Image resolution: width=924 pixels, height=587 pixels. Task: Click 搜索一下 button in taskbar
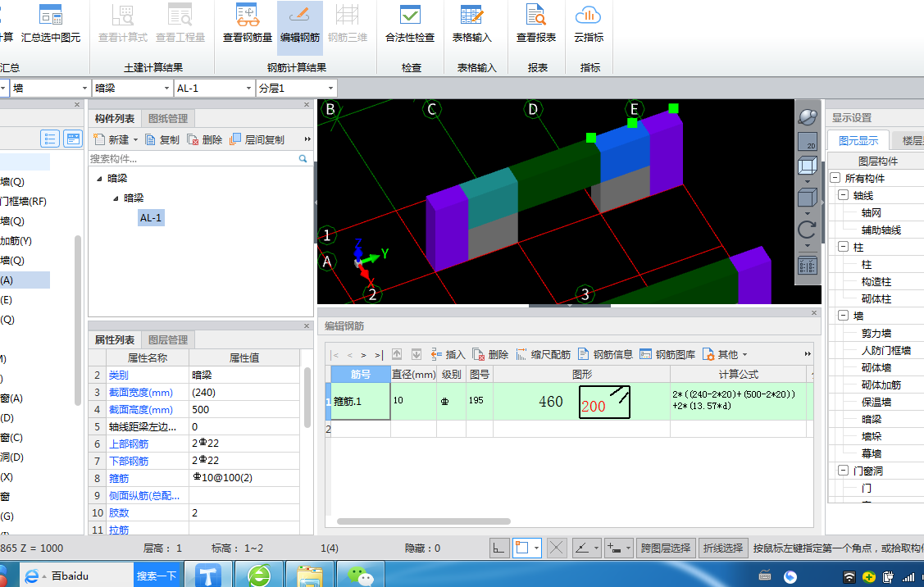[157, 576]
